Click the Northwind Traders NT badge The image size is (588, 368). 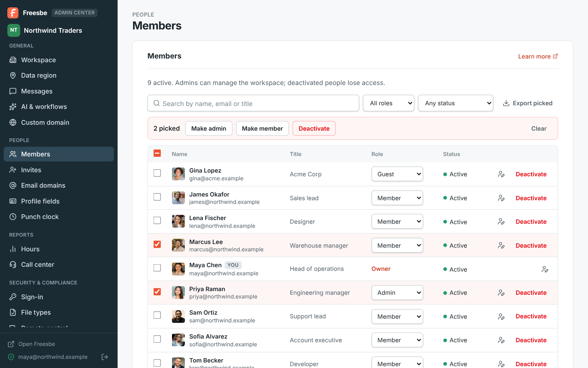(14, 30)
